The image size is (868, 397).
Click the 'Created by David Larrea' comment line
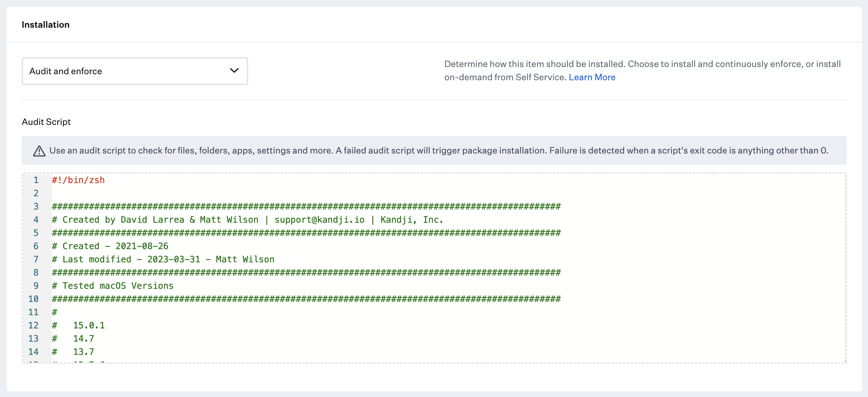(x=247, y=220)
